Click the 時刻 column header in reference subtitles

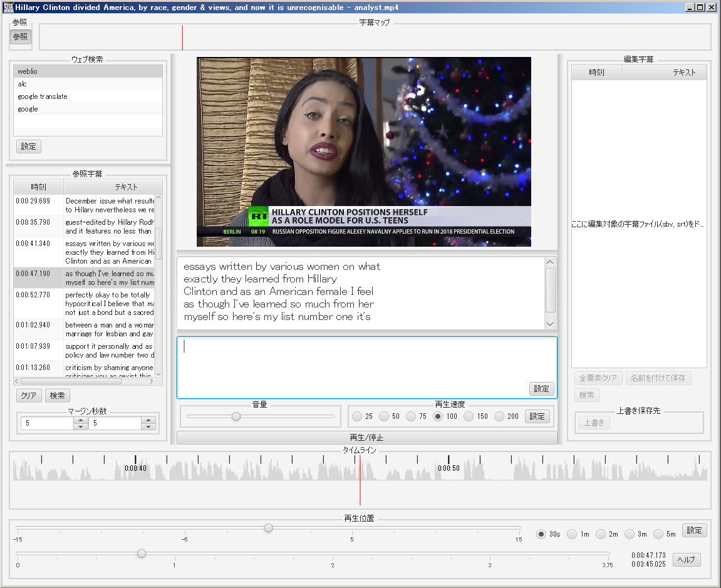pos(38,187)
